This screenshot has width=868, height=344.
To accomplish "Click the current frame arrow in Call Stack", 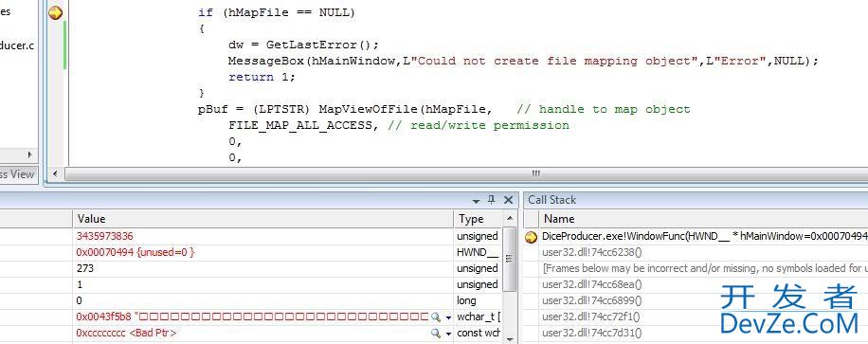I will click(x=531, y=237).
